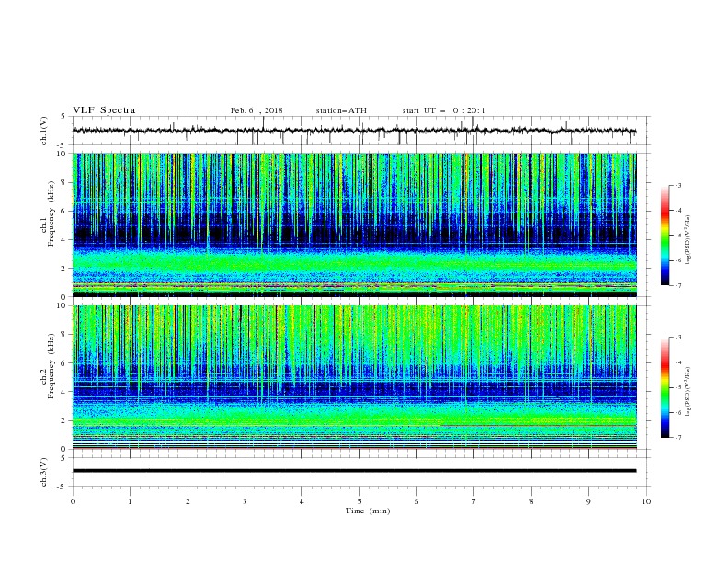Click the ch.2 color scale bar

click(x=665, y=387)
